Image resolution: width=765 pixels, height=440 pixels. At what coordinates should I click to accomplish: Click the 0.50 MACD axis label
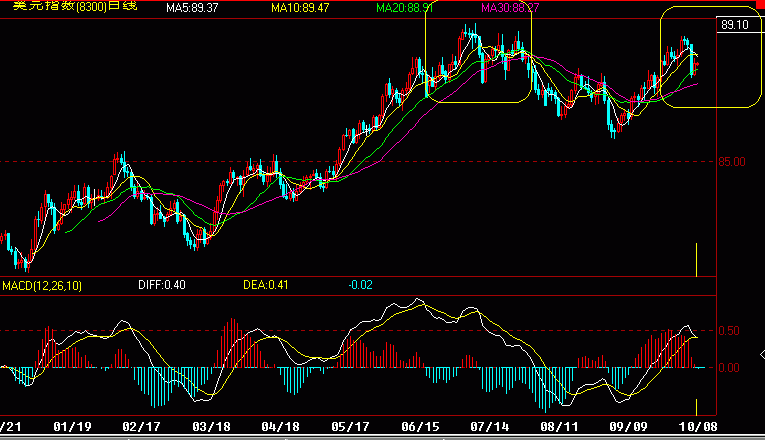(729, 331)
